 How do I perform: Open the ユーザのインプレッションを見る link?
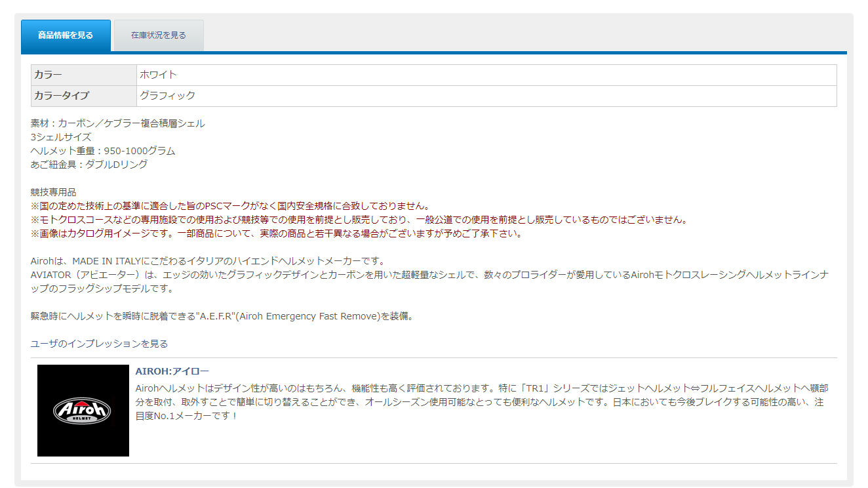(x=99, y=344)
